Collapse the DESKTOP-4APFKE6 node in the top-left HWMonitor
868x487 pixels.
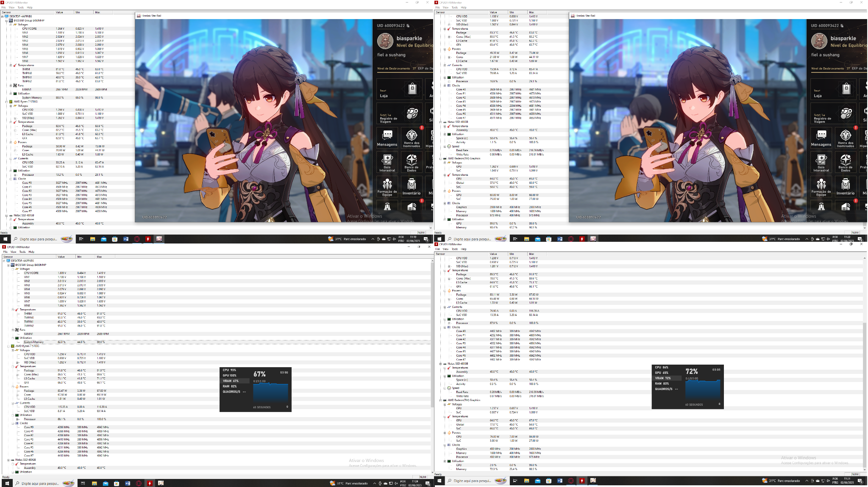(x=3, y=17)
